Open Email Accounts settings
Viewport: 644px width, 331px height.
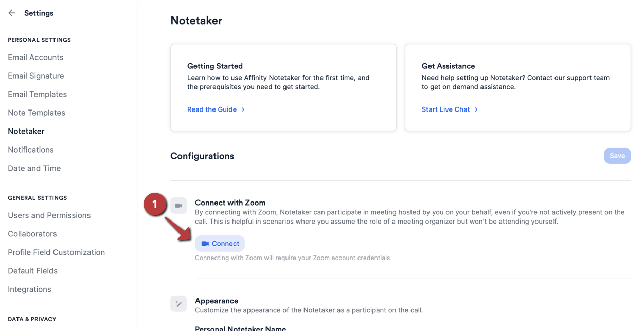click(x=35, y=57)
